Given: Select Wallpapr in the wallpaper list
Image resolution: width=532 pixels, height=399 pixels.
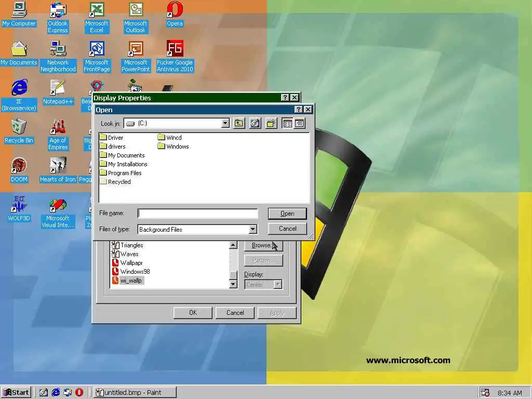Looking at the screenshot, I should pos(127,262).
